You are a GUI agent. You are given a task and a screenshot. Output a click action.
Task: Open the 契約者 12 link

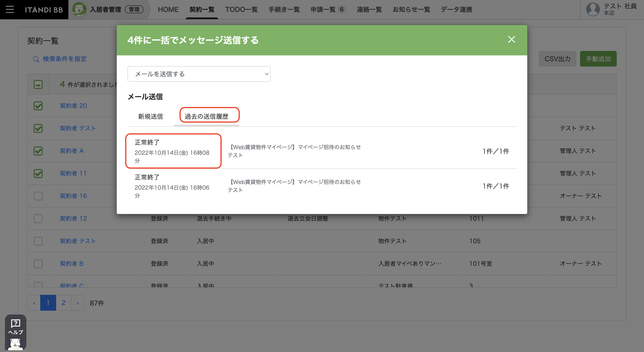(x=73, y=218)
